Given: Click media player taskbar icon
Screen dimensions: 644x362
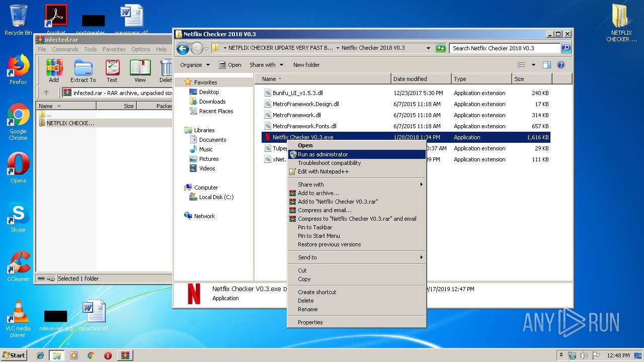Looking at the screenshot, I should [x=74, y=355].
